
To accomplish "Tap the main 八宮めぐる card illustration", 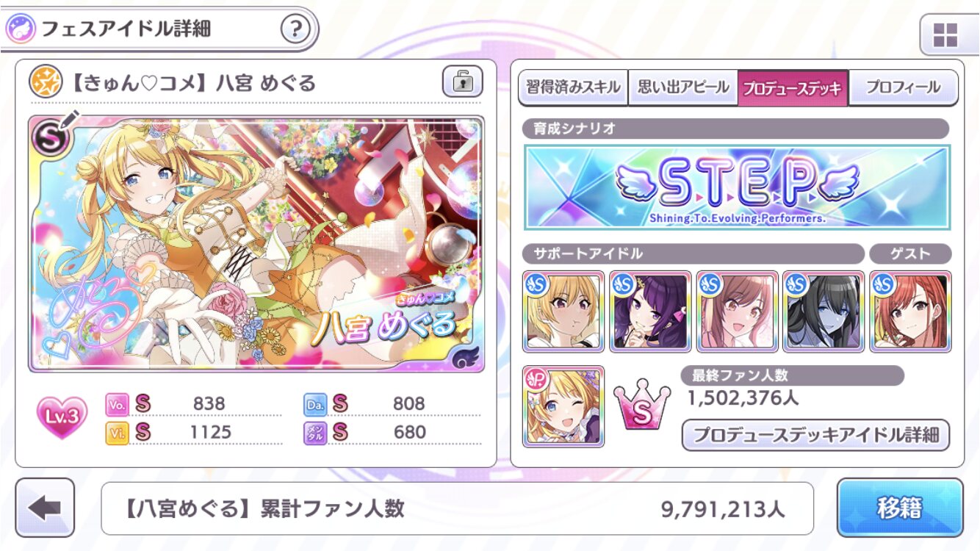I will point(256,244).
